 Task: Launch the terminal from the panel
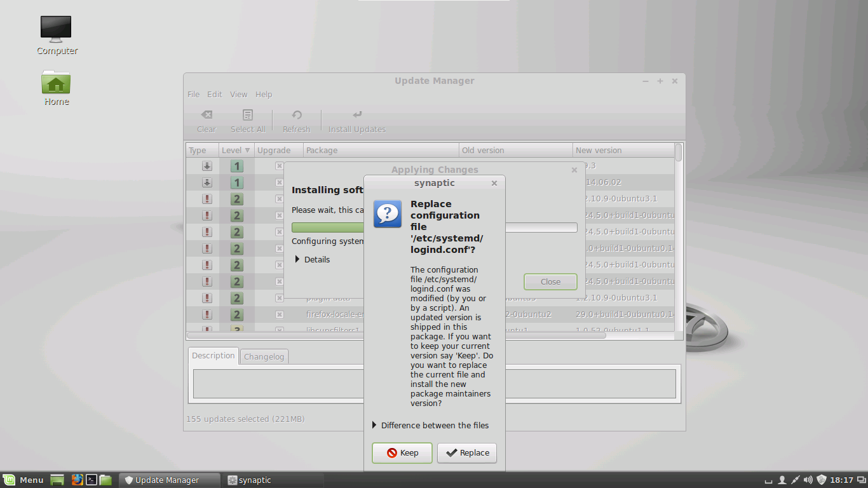(x=92, y=480)
